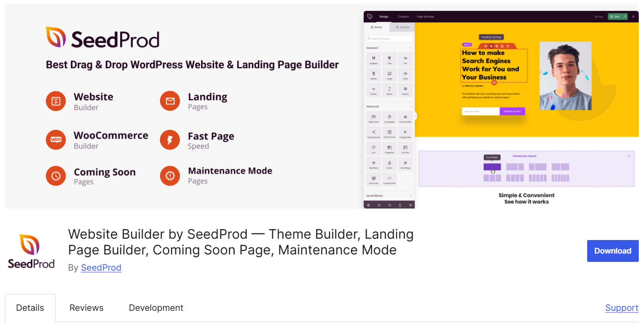Image resolution: width=644 pixels, height=334 pixels.
Task: Add the Optin Form block
Action: coord(374,118)
